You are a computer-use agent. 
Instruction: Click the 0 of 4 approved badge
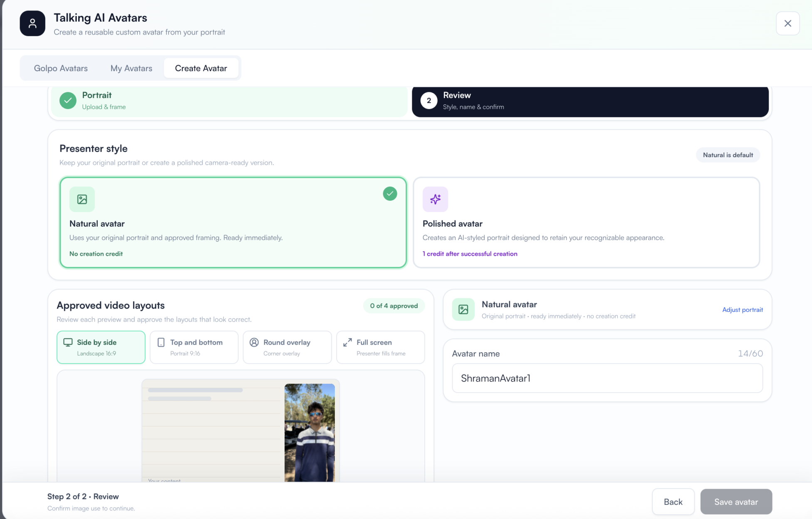[394, 306]
